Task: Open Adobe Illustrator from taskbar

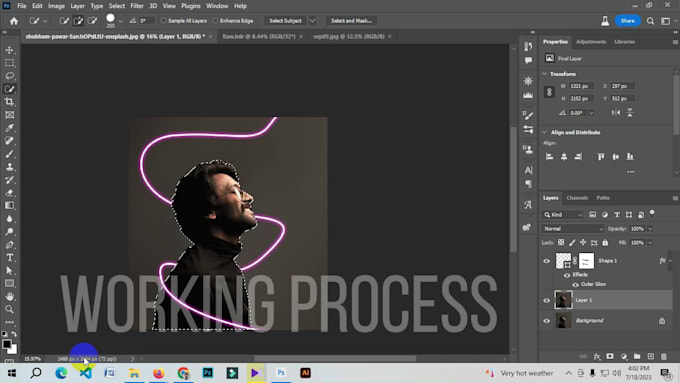Action: (305, 373)
